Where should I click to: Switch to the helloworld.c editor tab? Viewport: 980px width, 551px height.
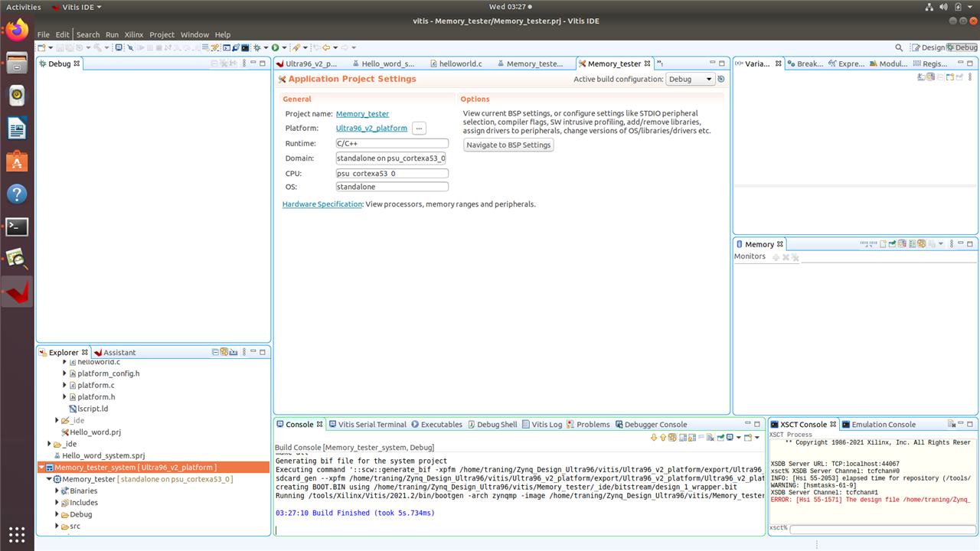coord(456,64)
